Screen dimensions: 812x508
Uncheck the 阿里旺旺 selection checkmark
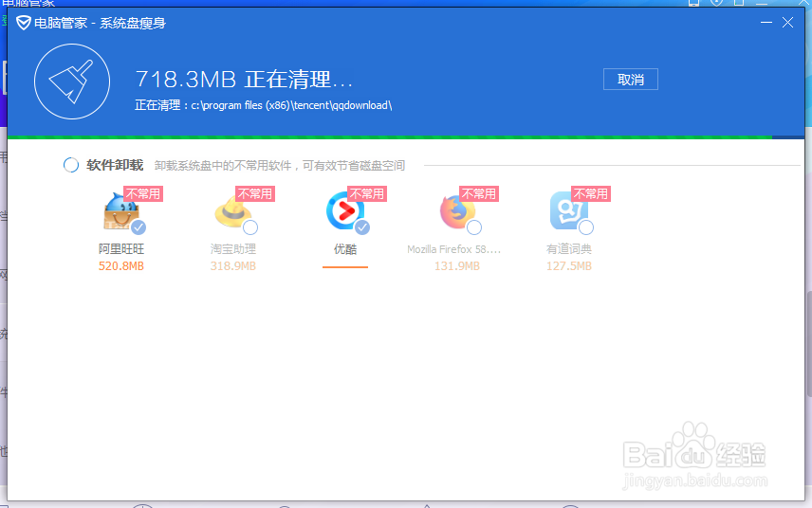coord(138,227)
